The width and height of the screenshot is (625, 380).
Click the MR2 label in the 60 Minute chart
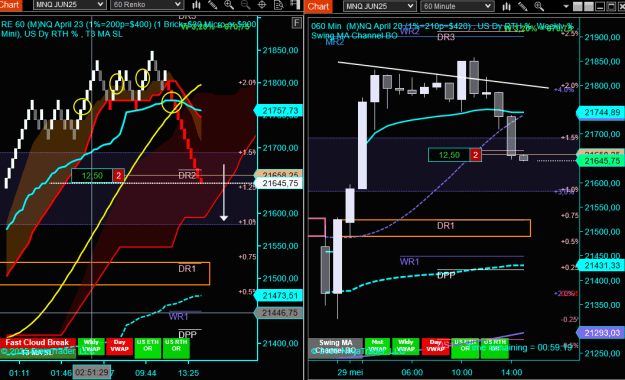(x=334, y=42)
